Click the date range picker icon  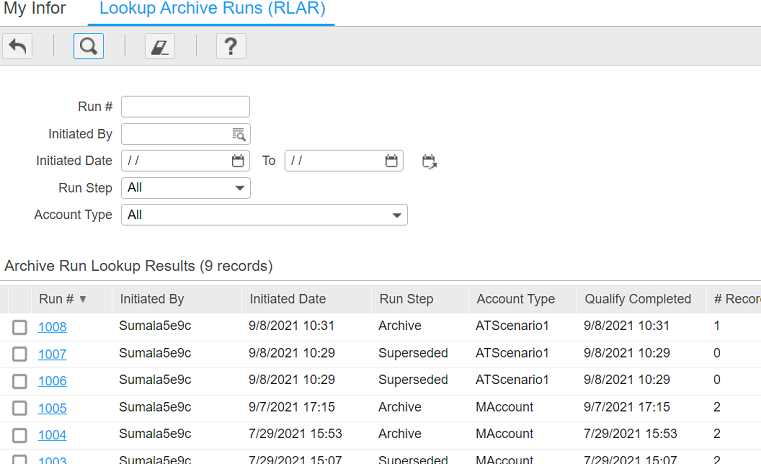(430, 161)
